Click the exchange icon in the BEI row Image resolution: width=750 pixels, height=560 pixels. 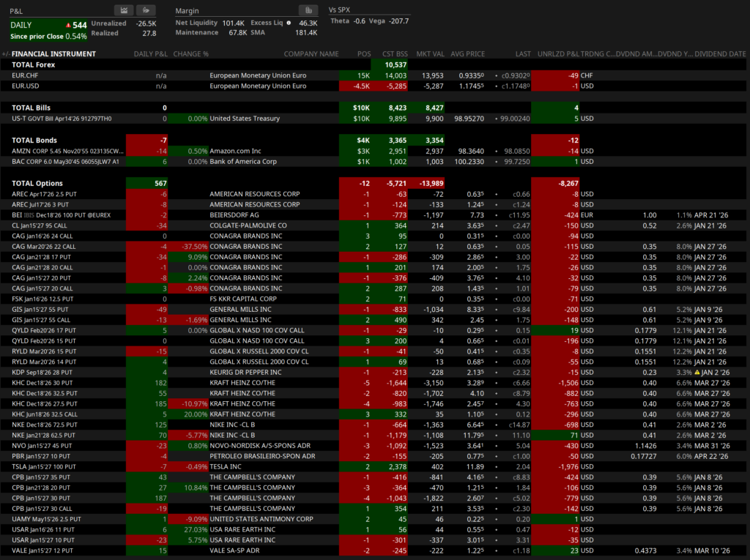tap(31, 215)
